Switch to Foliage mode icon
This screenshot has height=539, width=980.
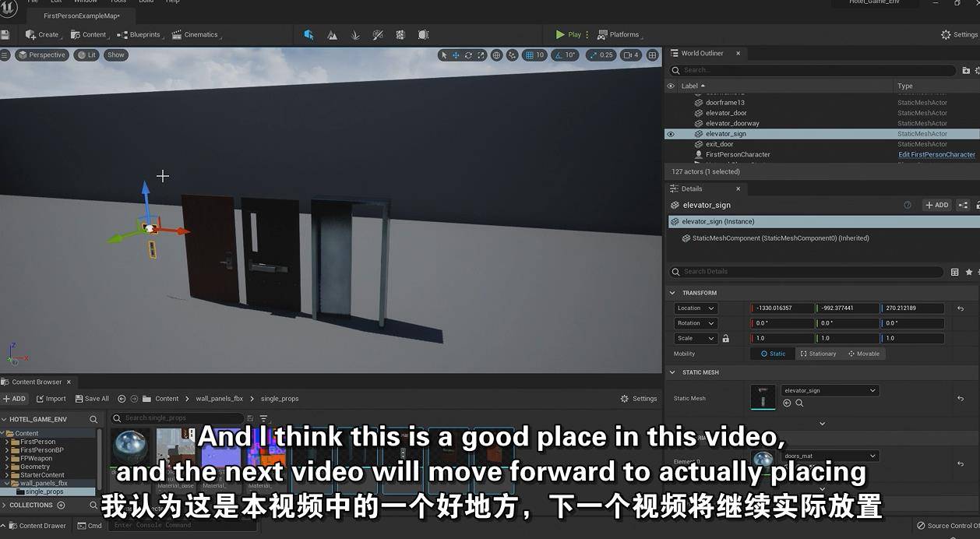(355, 34)
